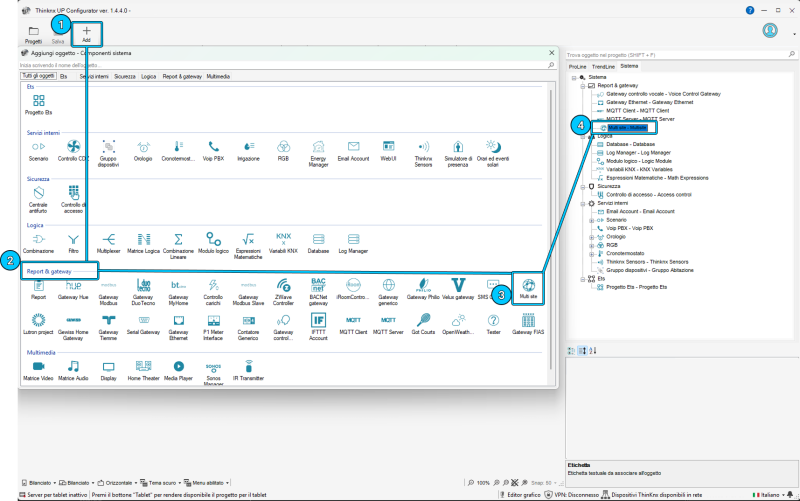This screenshot has height=501, width=800.
Task: Add a Centrale antifurto security object
Action: (x=38, y=199)
